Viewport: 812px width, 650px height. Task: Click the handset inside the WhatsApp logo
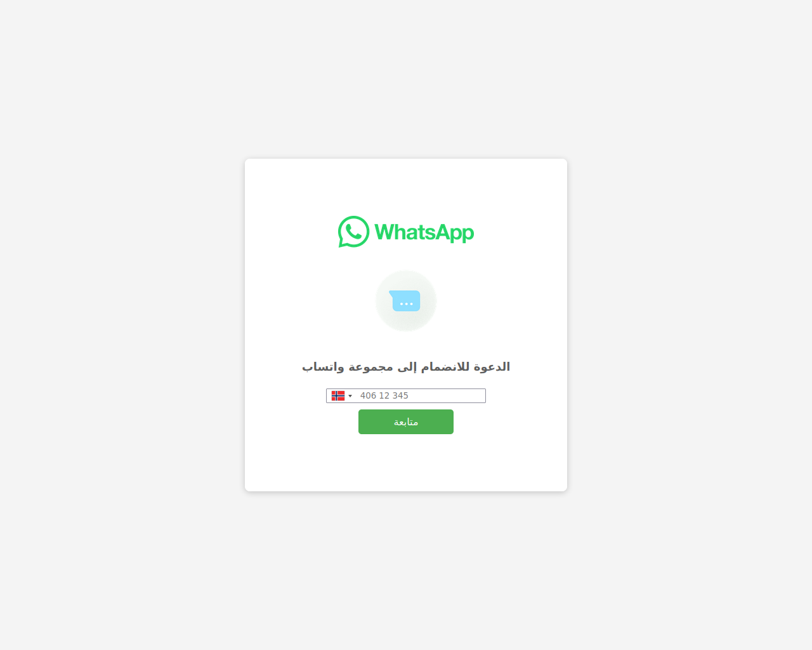pyautogui.click(x=353, y=231)
